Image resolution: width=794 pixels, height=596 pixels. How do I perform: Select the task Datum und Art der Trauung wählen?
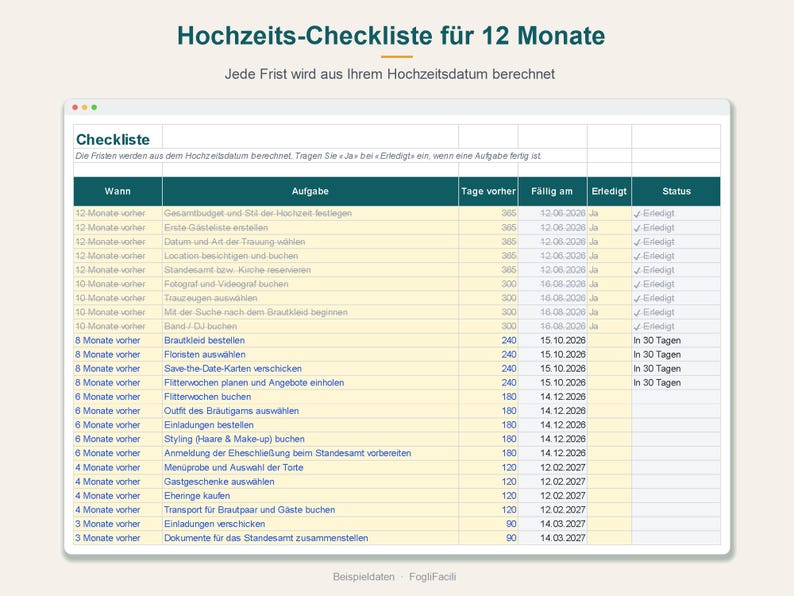pos(310,242)
